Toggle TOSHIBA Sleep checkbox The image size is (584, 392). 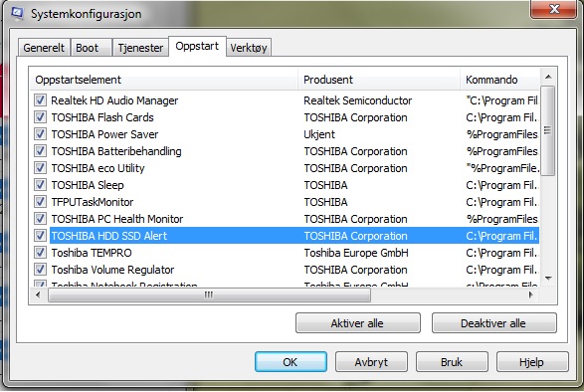(x=40, y=185)
